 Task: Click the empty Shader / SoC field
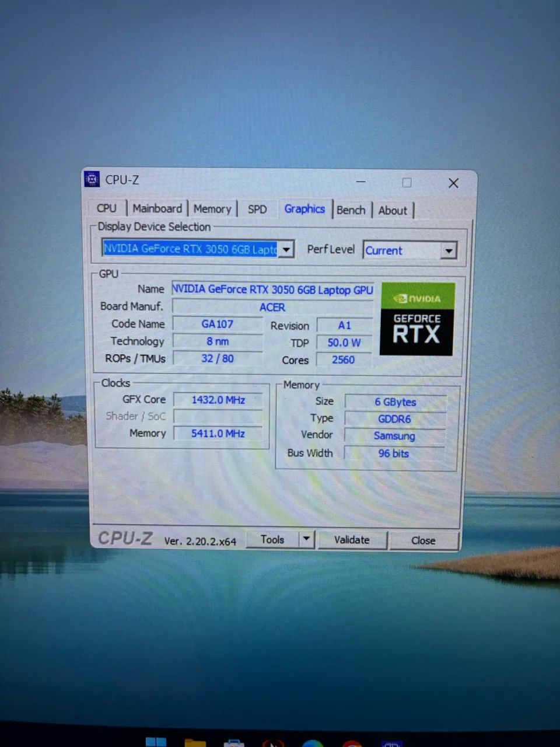point(218,416)
